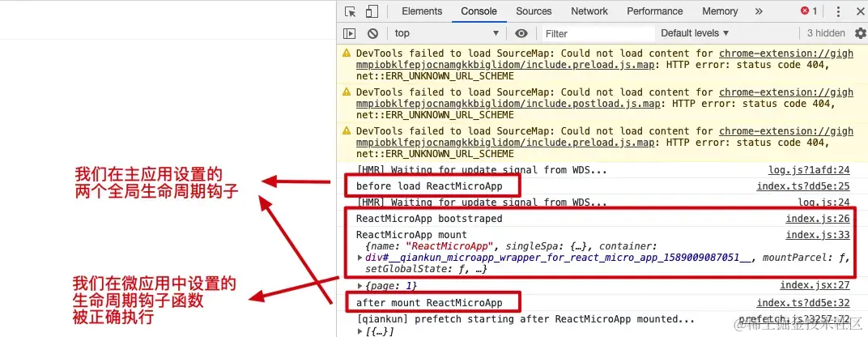Click the second warning triangle icon
868x337 pixels.
click(x=347, y=92)
